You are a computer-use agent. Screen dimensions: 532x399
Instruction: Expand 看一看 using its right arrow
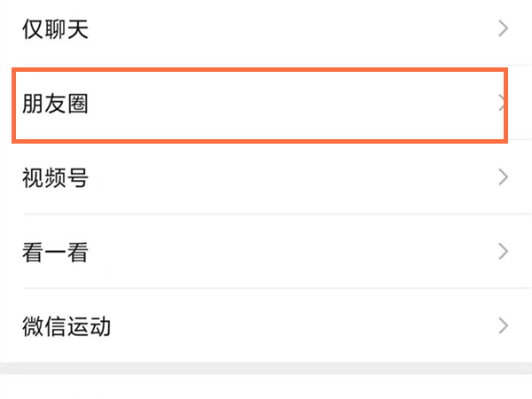click(504, 252)
